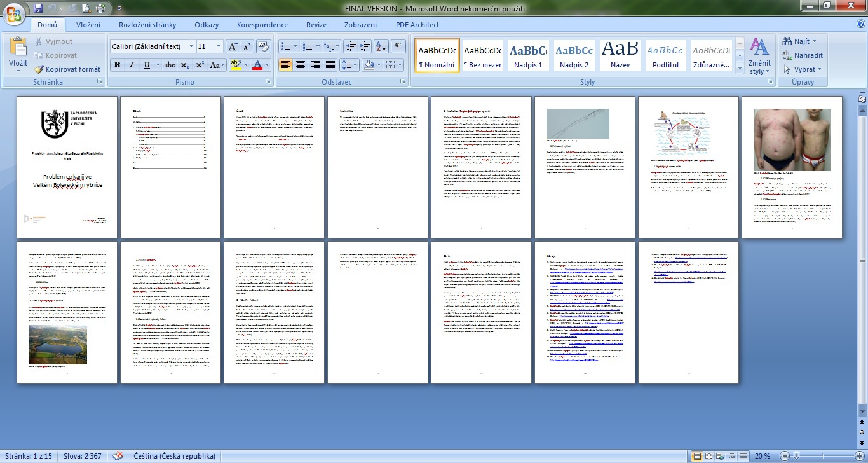Switch to the Vložení tab
868x463 pixels.
pyautogui.click(x=88, y=25)
